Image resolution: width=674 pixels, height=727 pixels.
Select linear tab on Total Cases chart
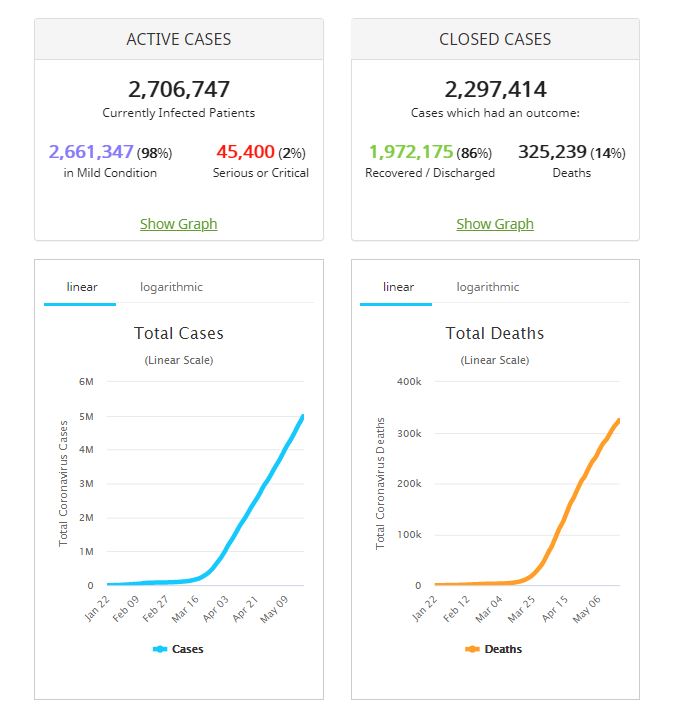pos(82,287)
